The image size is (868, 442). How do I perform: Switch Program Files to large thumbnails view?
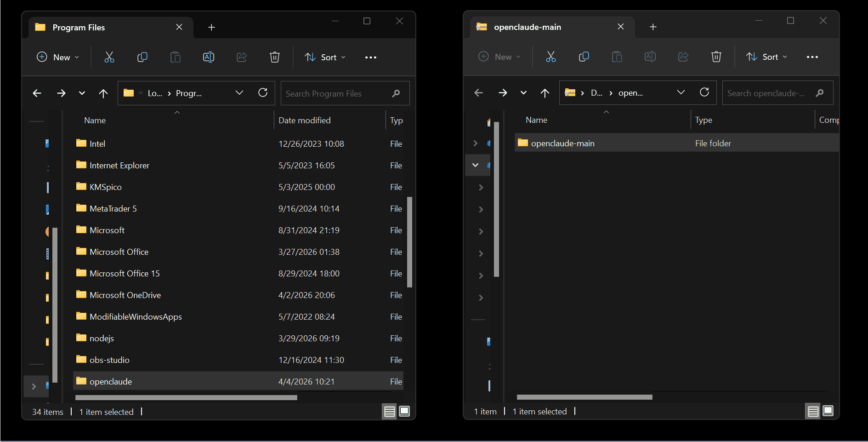(x=404, y=411)
